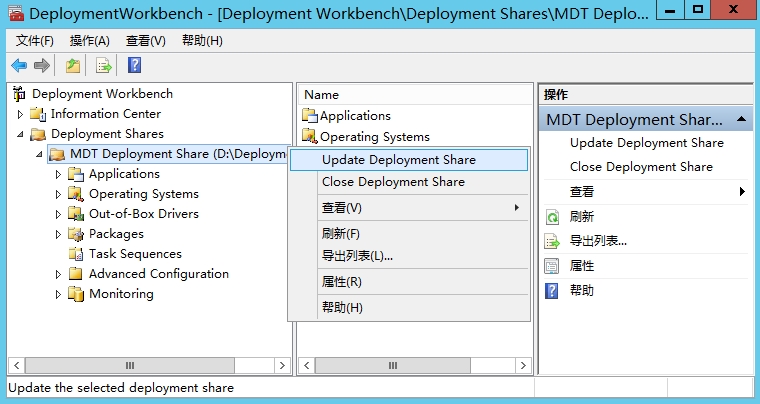
Task: Click Close Deployment Share in Actions pane
Action: pos(641,167)
